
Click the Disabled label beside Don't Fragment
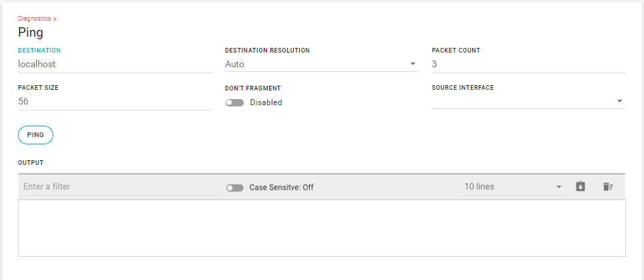coord(266,102)
